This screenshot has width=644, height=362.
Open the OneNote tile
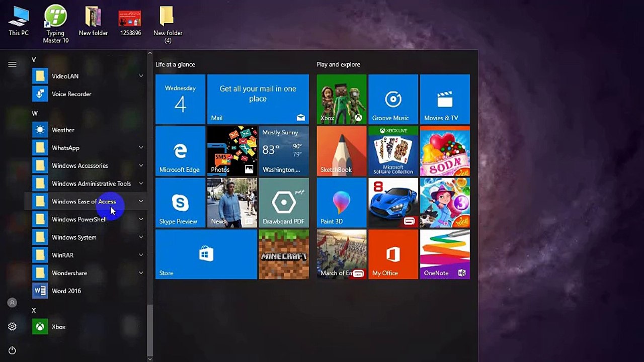point(445,254)
